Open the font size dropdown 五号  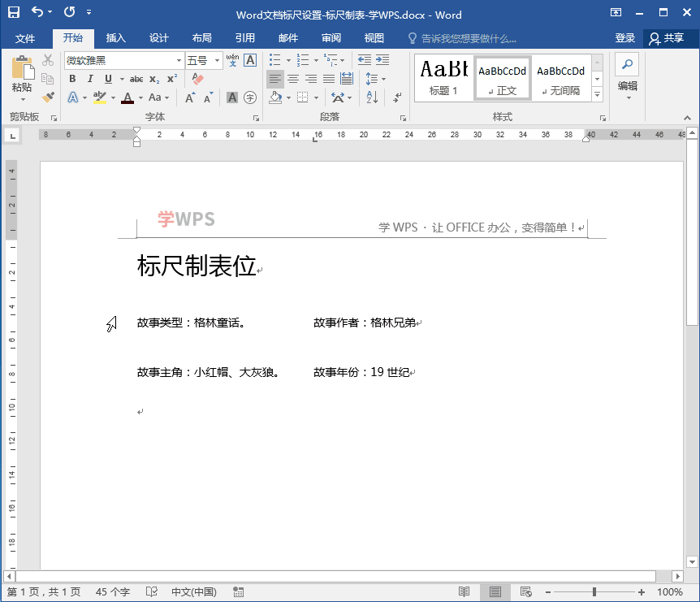[218, 61]
